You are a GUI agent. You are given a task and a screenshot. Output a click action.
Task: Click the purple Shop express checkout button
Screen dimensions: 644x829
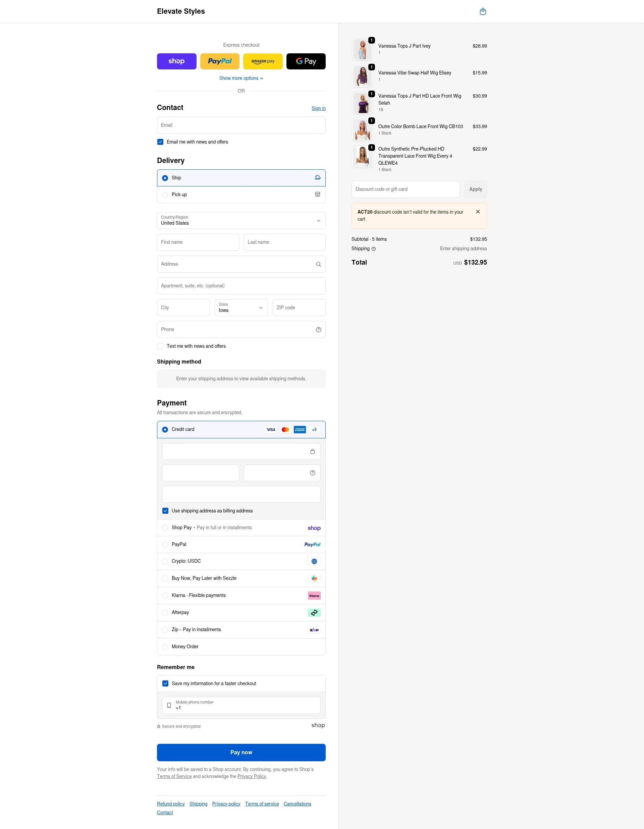click(x=176, y=61)
